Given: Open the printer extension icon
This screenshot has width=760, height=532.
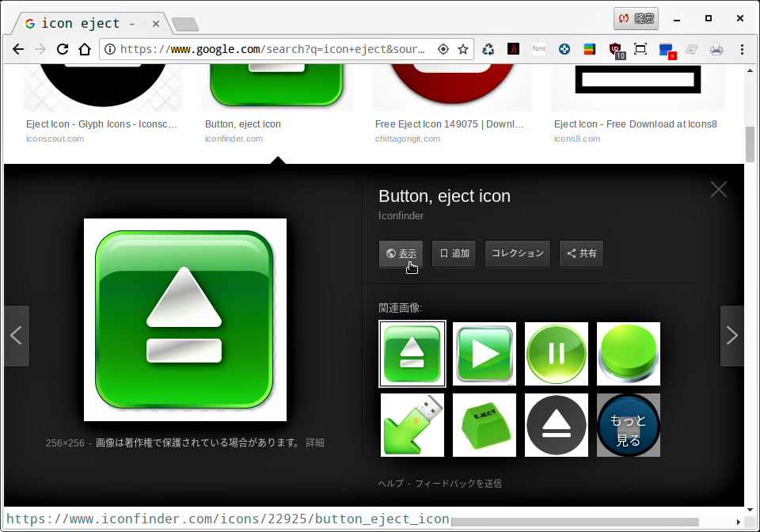Looking at the screenshot, I should coord(716,49).
